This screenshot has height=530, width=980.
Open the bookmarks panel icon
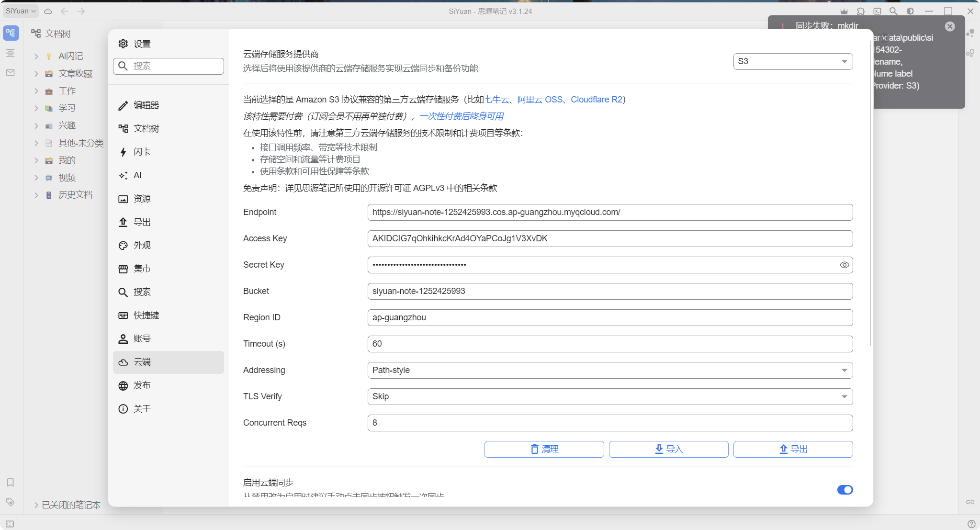point(11,483)
